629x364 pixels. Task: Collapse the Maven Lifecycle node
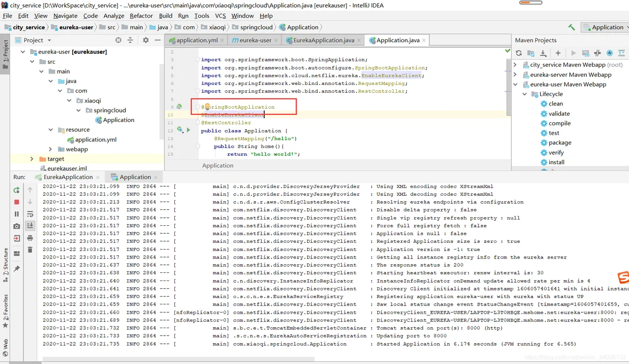[524, 94]
